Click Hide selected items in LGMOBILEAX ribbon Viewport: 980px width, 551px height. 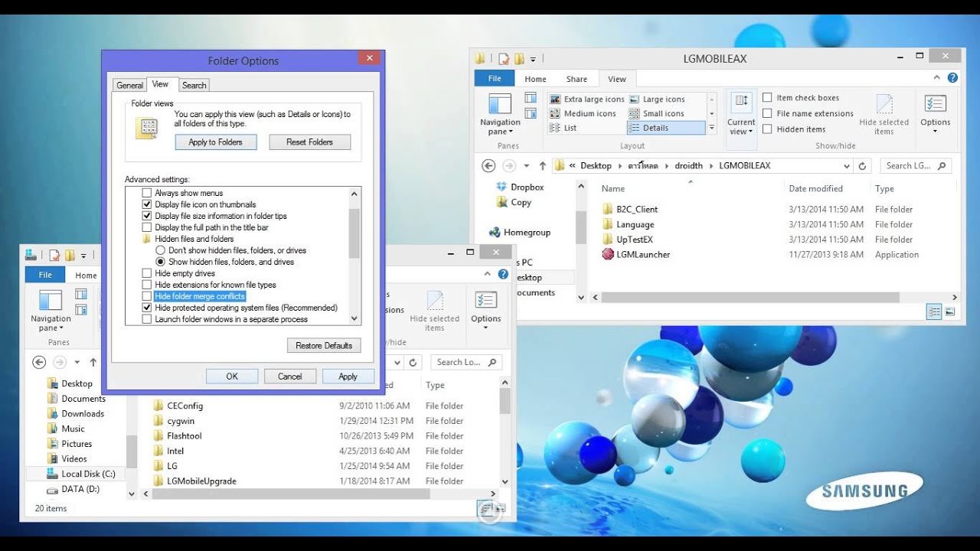884,113
